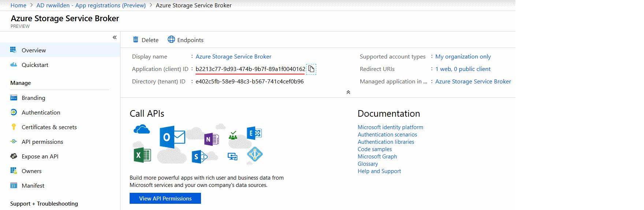
Task: Open the 1 web, 0 public client link
Action: 463,69
